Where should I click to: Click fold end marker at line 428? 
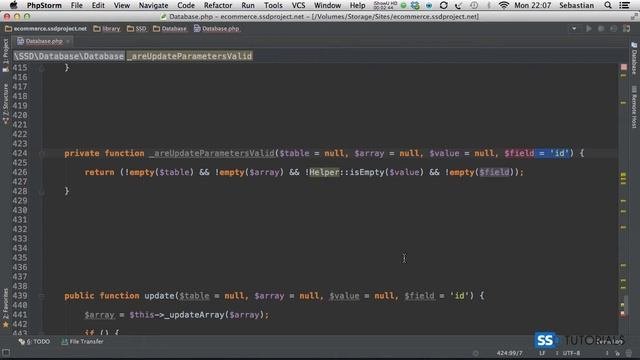click(42, 191)
